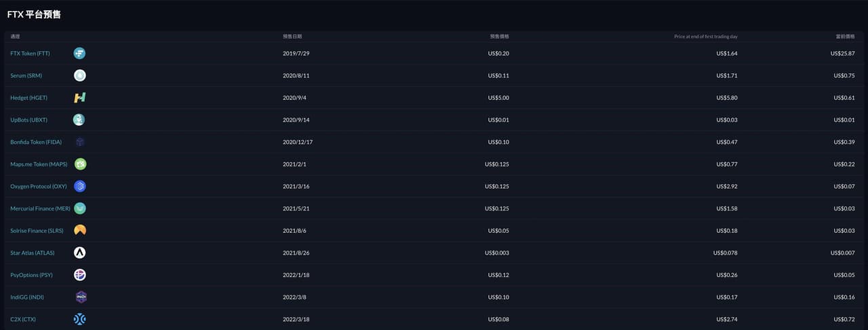Click the Oxygen Protocol blue icon
868x330 pixels.
80,186
